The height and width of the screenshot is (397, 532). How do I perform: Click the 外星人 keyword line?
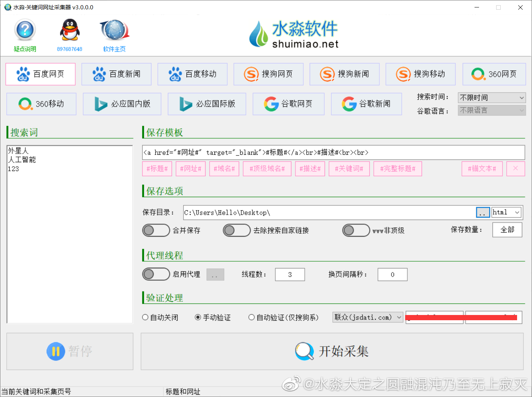coord(18,151)
